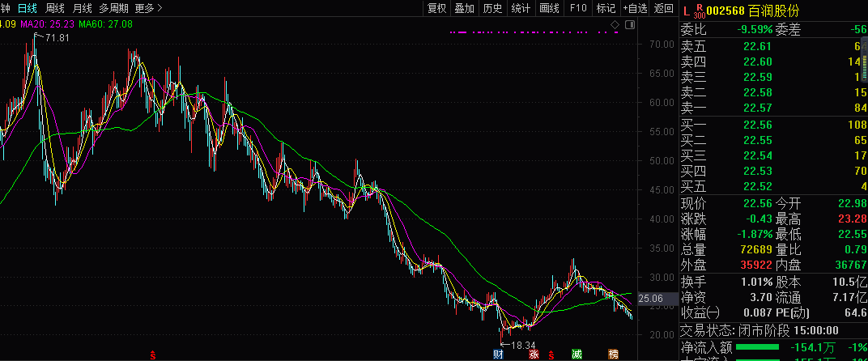
Task: Toggle the side panel icon near the diamond
Action: click(x=630, y=26)
